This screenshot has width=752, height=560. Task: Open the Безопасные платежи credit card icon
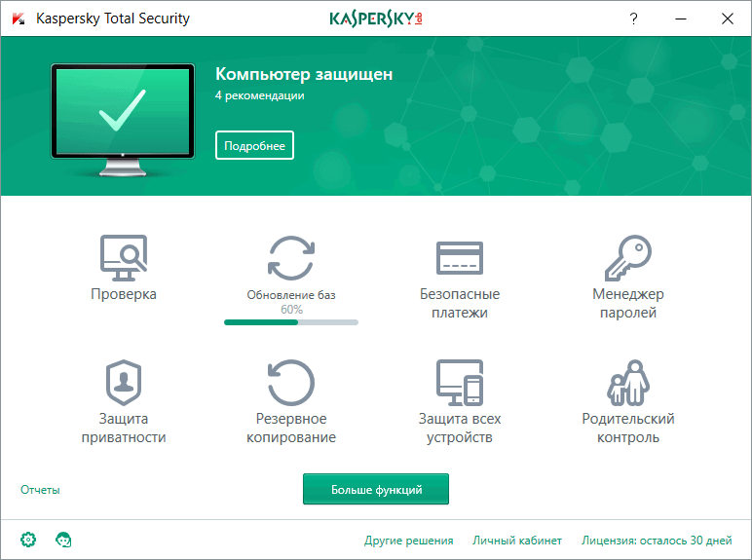tap(460, 258)
